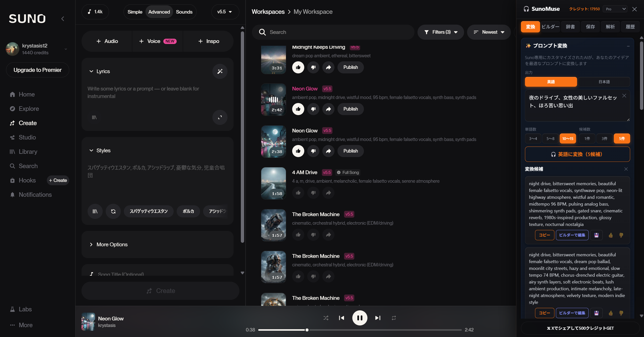Dislike the Neon Glow 2:38 track
The image size is (644, 337).
(313, 151)
